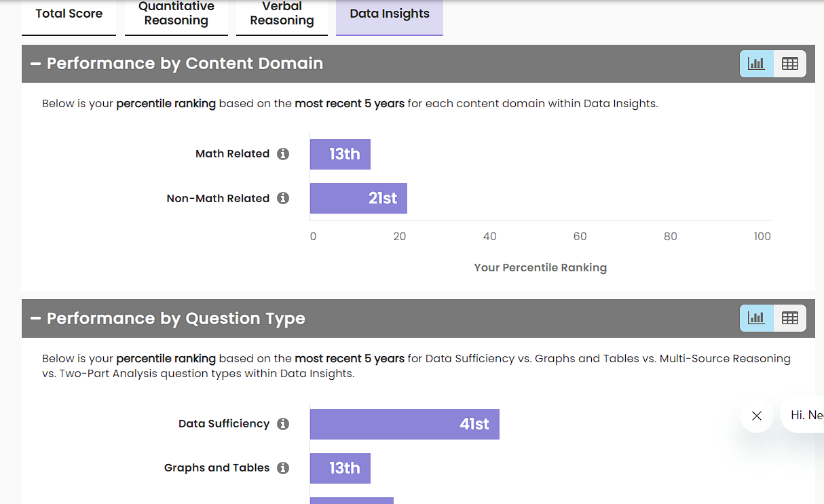This screenshot has width=824, height=504.
Task: Click info icon beside Graphs and Tables
Action: point(283,468)
